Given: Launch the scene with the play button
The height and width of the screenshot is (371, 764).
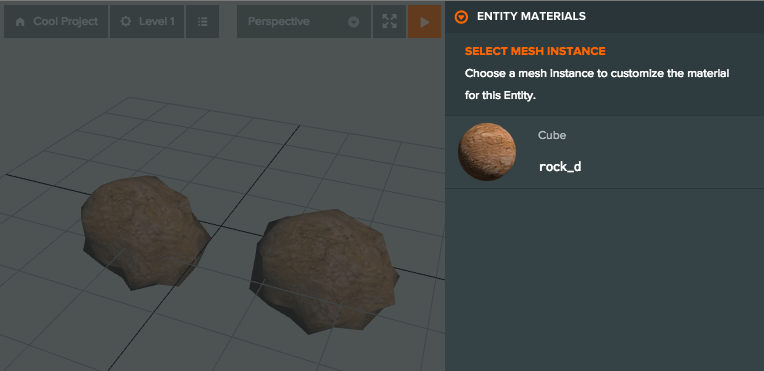Looking at the screenshot, I should point(424,22).
